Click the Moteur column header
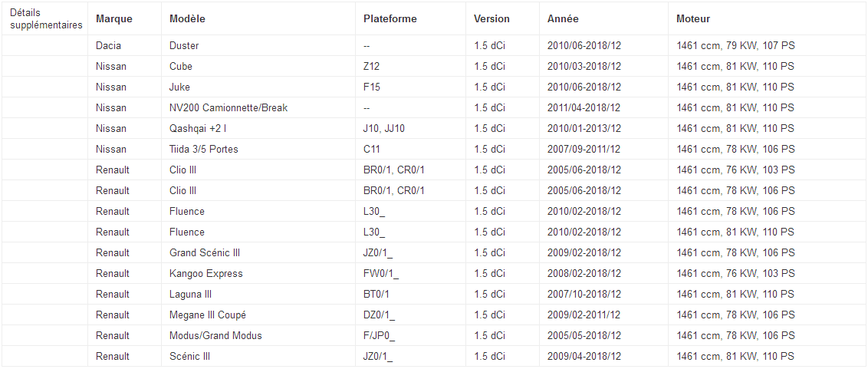This screenshot has width=868, height=369. click(693, 19)
